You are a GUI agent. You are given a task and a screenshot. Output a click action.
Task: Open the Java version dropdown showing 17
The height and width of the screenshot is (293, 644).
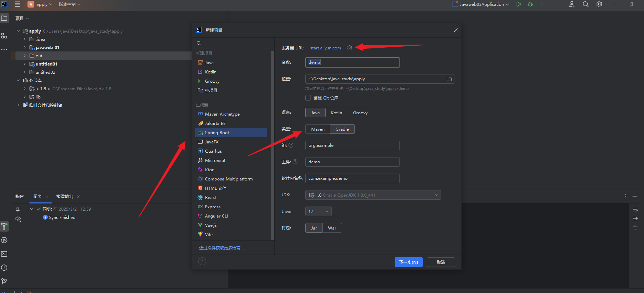318,211
